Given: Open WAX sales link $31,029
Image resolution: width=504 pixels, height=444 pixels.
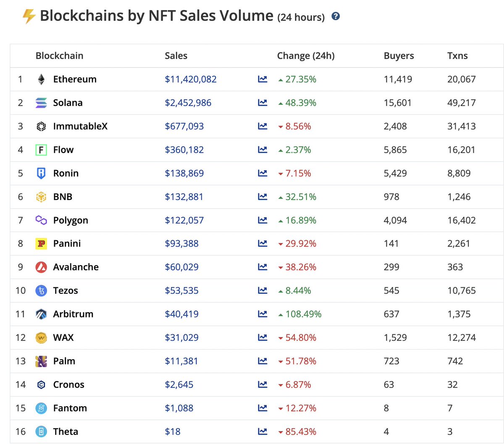Looking at the screenshot, I should pos(182,338).
